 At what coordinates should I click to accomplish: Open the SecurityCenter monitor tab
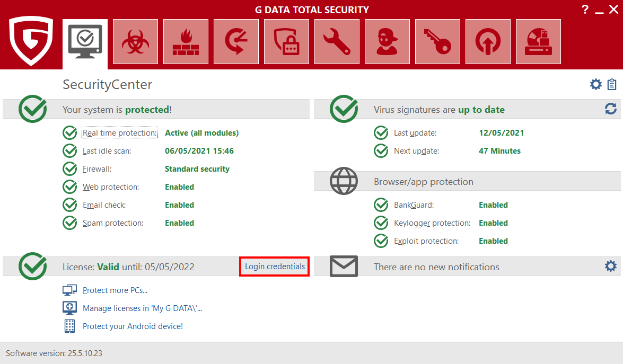(85, 43)
